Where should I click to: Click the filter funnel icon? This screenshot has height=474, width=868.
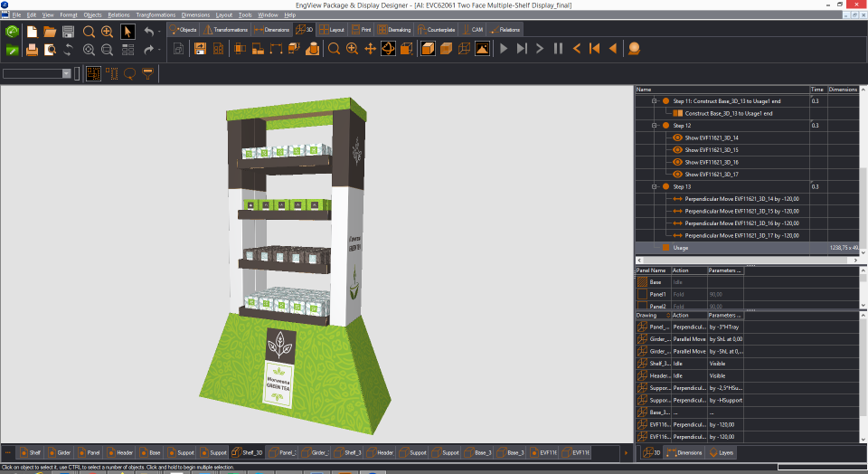148,73
